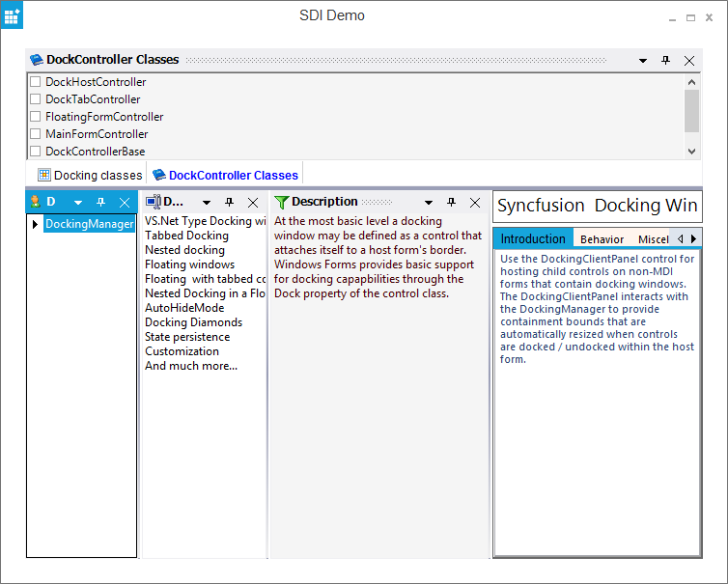Switch to the Docking classes tab
The image size is (728, 584).
click(x=90, y=175)
